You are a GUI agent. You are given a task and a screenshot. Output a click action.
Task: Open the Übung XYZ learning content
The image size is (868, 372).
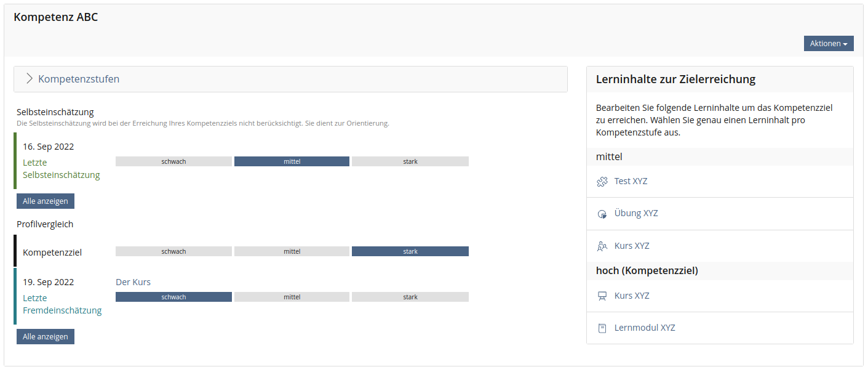(x=636, y=213)
